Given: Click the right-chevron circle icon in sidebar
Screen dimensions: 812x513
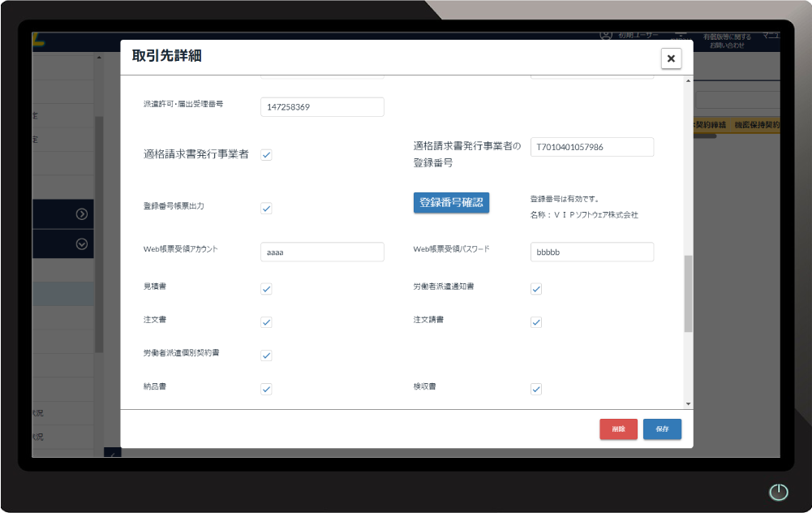Looking at the screenshot, I should click(81, 214).
